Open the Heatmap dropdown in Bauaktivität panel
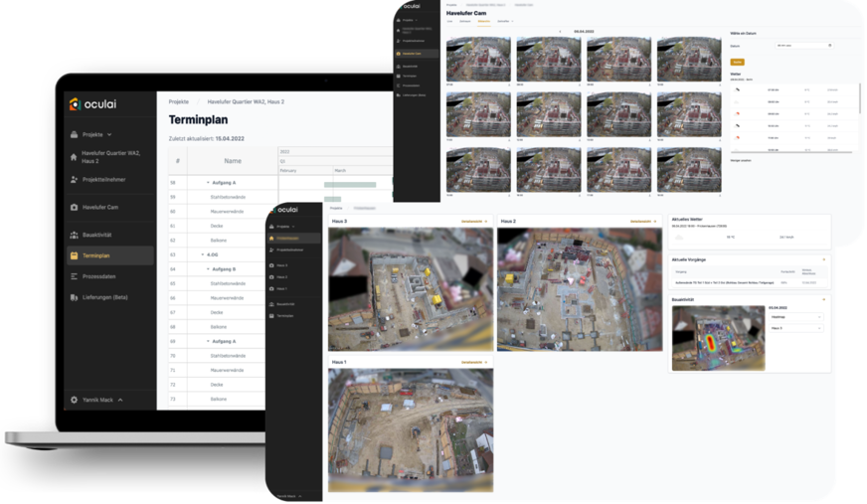The image size is (867, 504). point(795,317)
